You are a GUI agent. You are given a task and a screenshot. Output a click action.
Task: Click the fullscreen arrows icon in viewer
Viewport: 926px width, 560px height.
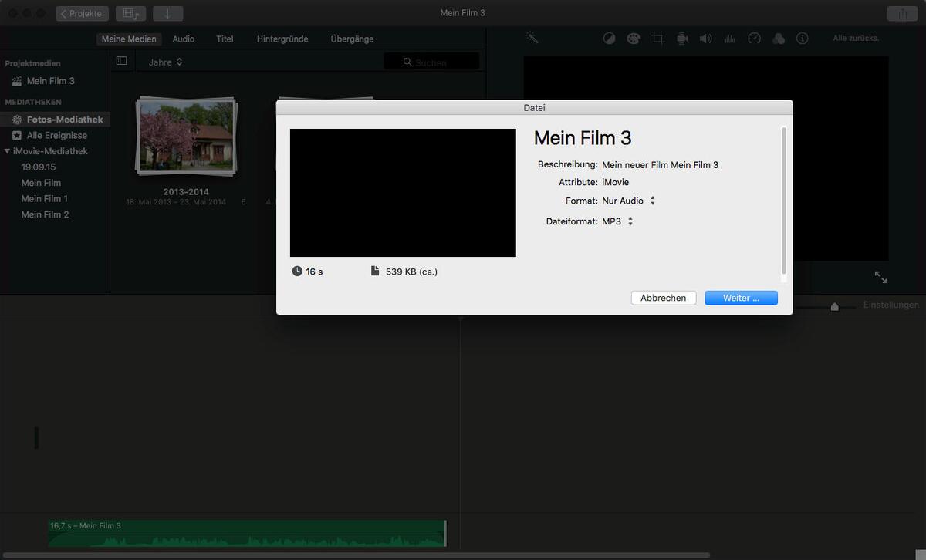pos(880,277)
